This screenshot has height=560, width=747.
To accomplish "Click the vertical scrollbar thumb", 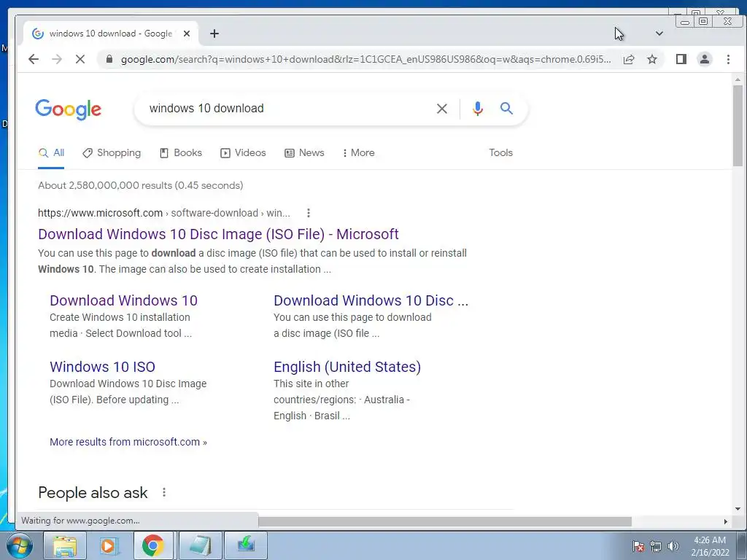I will point(738,125).
